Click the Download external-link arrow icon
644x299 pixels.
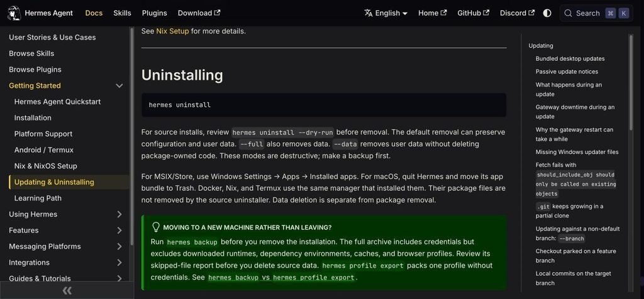coord(217,13)
